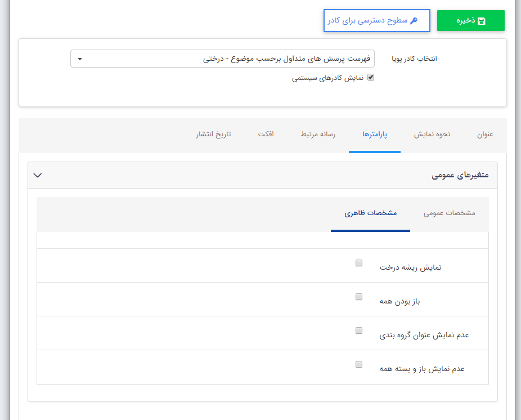This screenshot has height=420, width=521.
Task: Enable the نمایش ریشه درخت checkbox
Action: (358, 262)
